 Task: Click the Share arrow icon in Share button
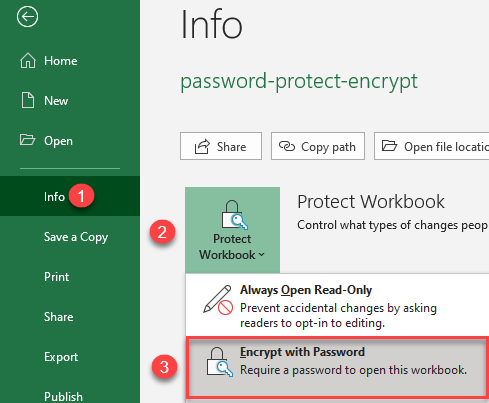202,146
